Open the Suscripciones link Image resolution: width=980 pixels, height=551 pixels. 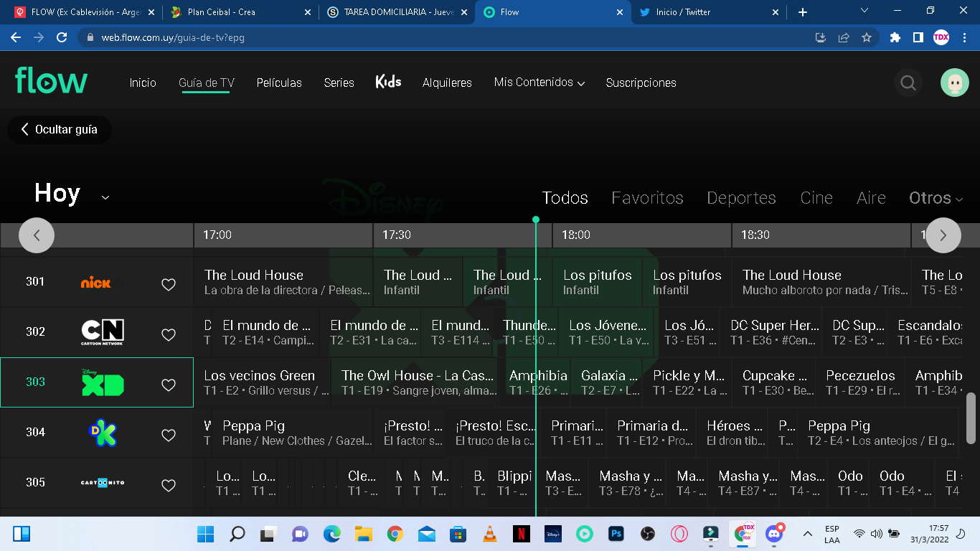pyautogui.click(x=641, y=83)
